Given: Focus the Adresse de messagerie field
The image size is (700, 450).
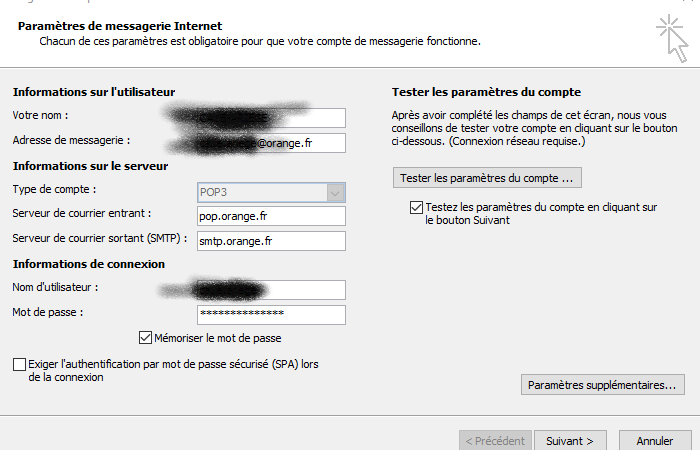Looking at the screenshot, I should 271,142.
